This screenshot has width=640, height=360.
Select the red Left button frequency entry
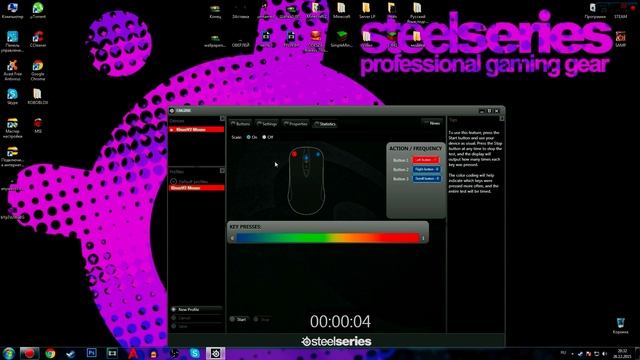(426, 160)
